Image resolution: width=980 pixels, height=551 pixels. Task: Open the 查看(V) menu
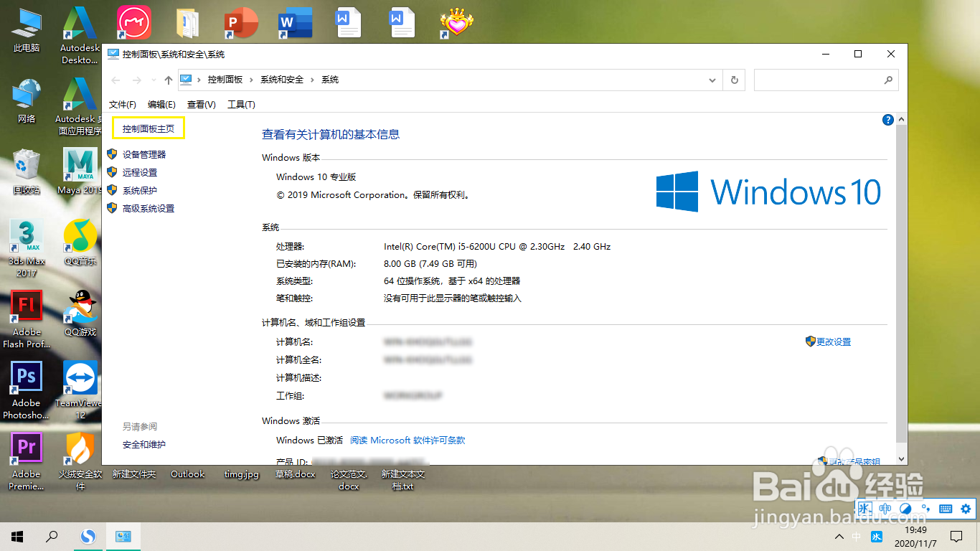coord(202,105)
